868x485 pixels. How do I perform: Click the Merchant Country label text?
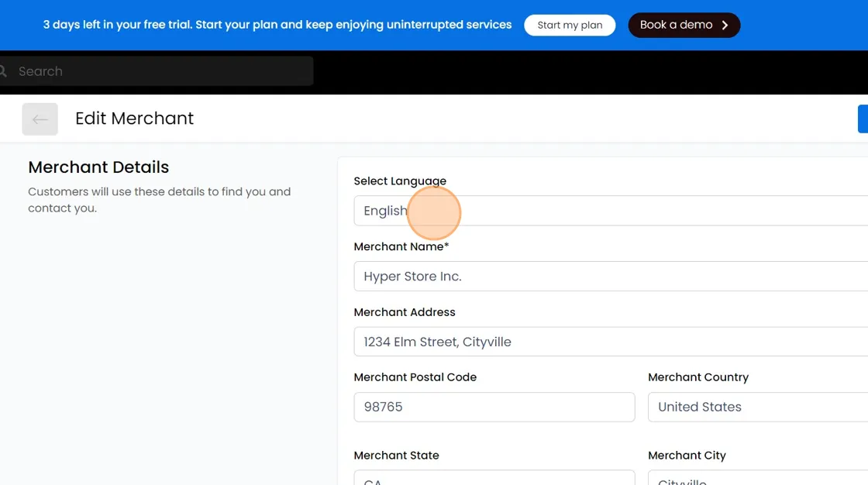698,377
